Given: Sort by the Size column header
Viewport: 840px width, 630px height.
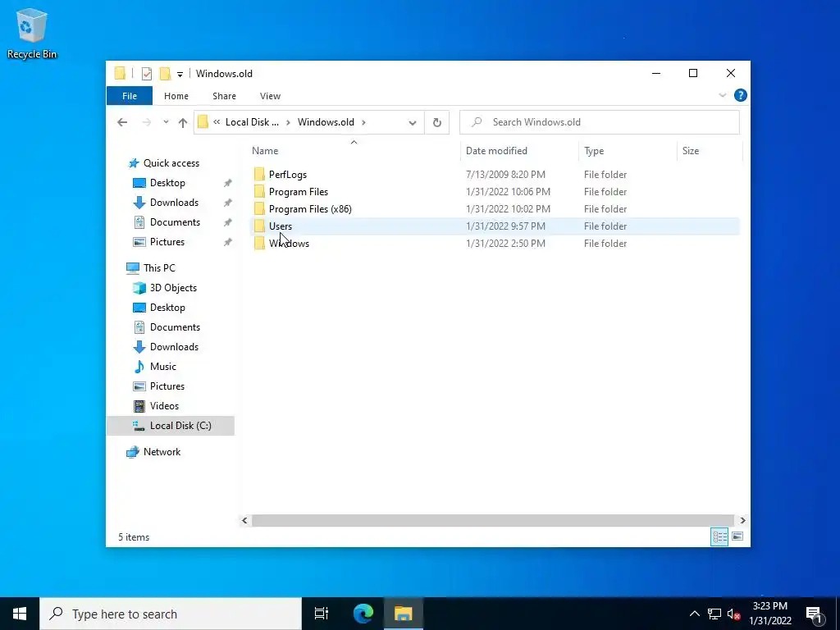Looking at the screenshot, I should click(x=710, y=151).
